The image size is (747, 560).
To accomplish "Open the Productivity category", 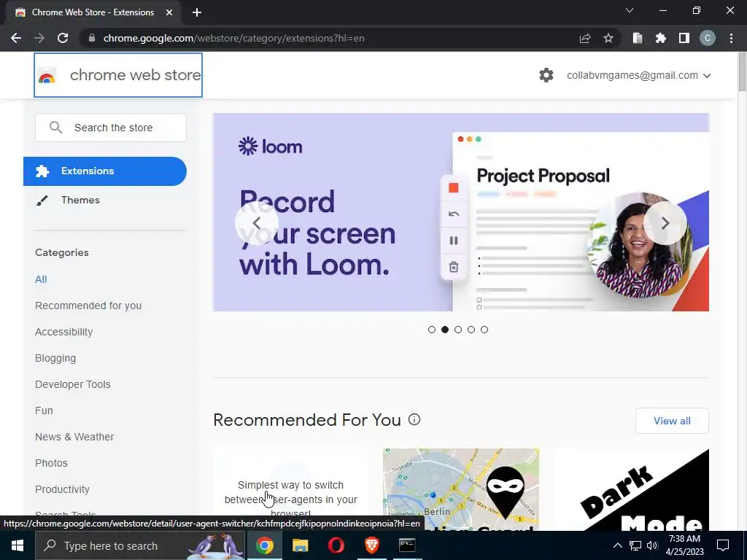I will coord(63,489).
